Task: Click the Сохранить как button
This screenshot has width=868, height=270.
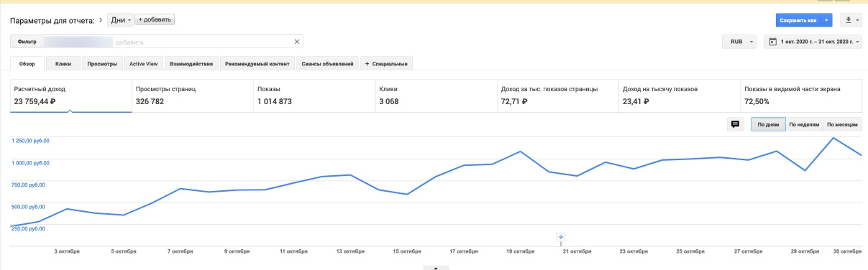Action: 798,20
